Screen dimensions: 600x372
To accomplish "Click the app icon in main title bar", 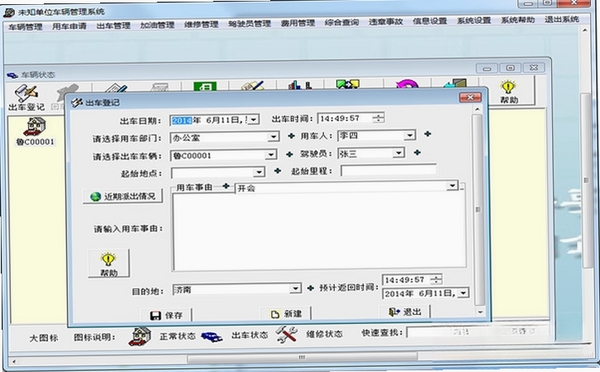I will pyautogui.click(x=9, y=13).
